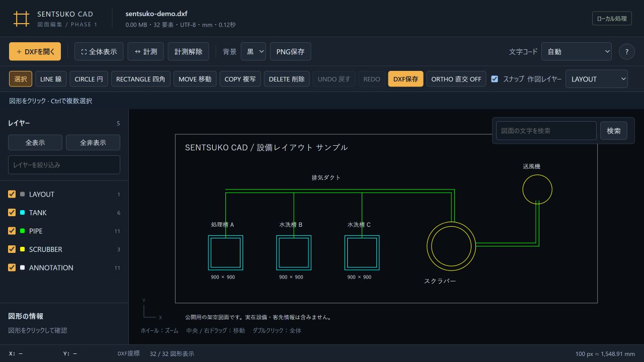The height and width of the screenshot is (362, 644).
Task: Disable the スナップ snap checkbox
Action: 495,79
